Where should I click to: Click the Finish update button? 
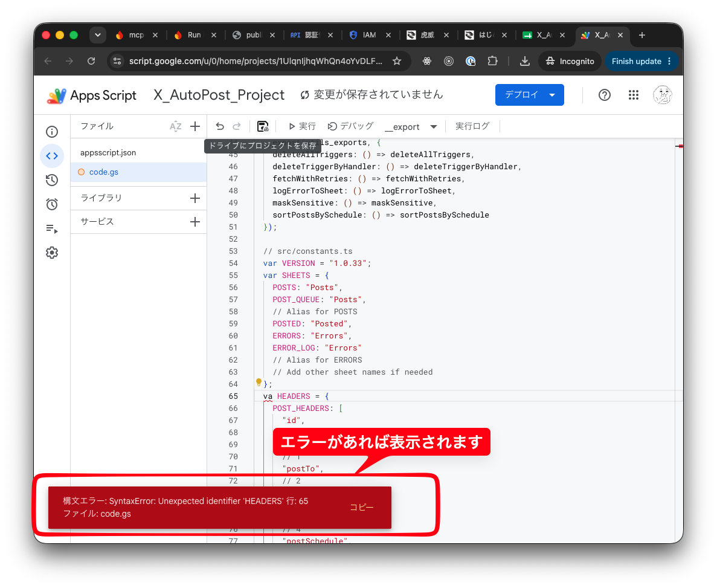(641, 61)
